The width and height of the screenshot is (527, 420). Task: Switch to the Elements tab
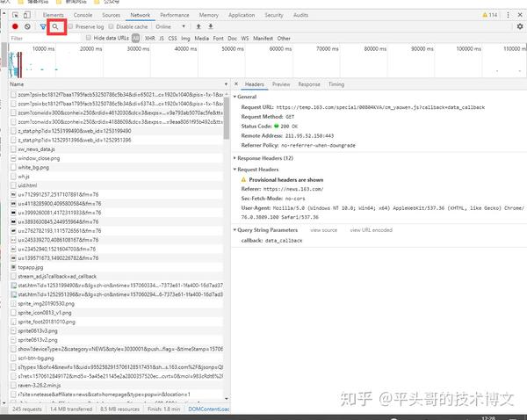[53, 15]
